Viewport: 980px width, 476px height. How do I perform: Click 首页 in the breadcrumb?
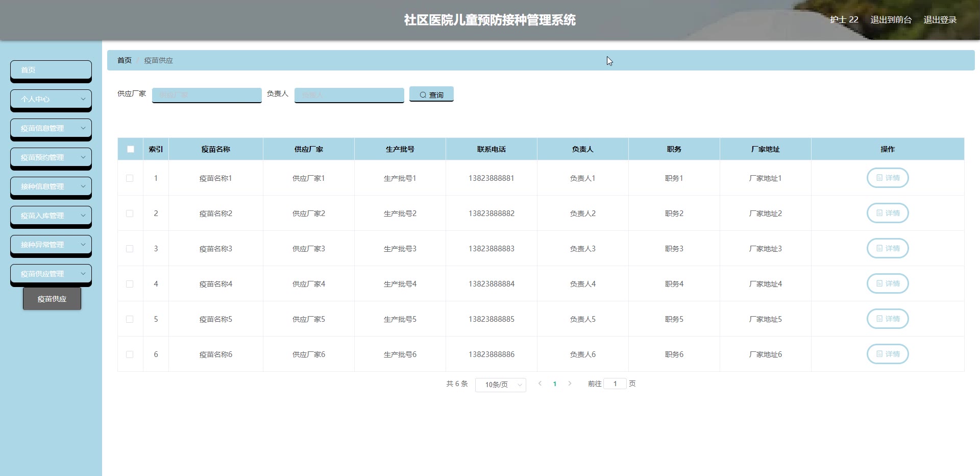[125, 60]
